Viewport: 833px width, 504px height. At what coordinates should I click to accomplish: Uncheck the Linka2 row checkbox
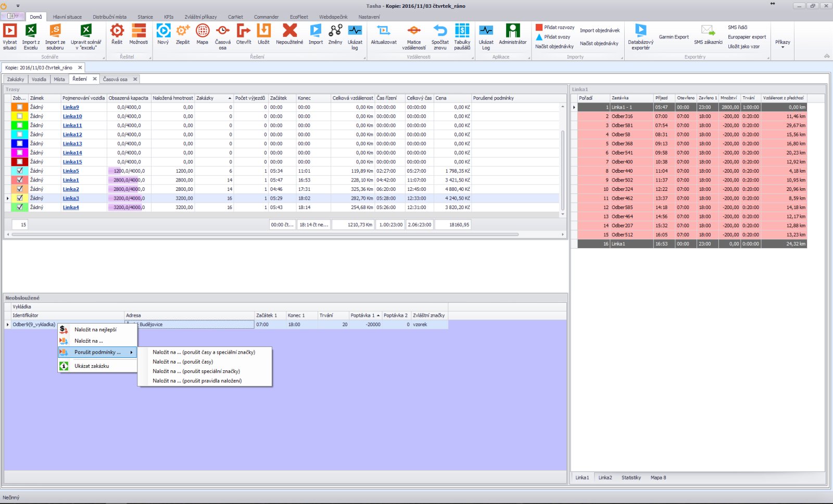pos(20,189)
